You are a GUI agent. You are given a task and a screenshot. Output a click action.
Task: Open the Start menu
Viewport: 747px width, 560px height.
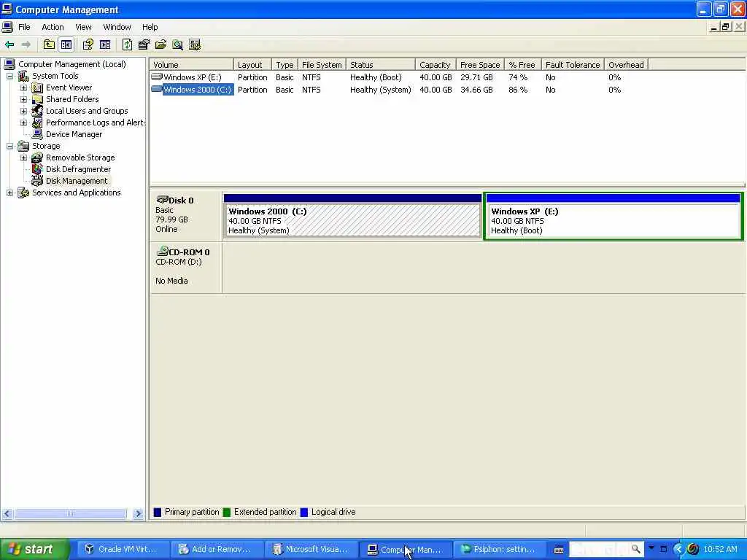34,549
